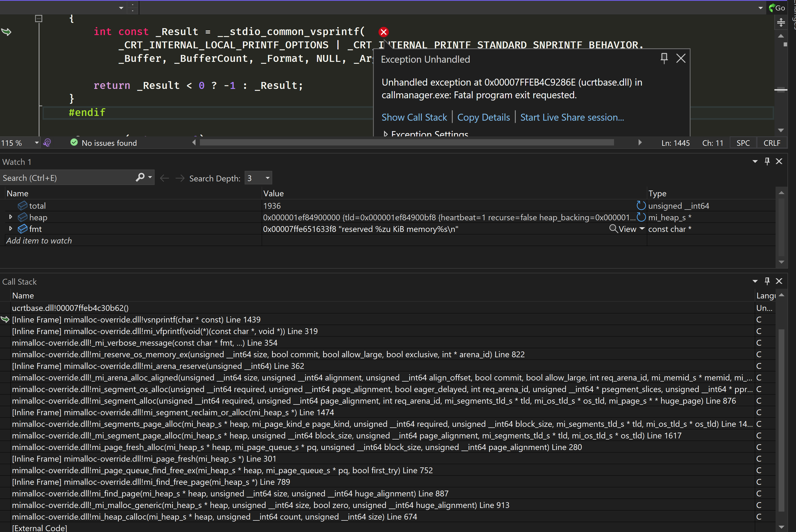
Task: Open the Call Stack window position menu
Action: point(755,281)
